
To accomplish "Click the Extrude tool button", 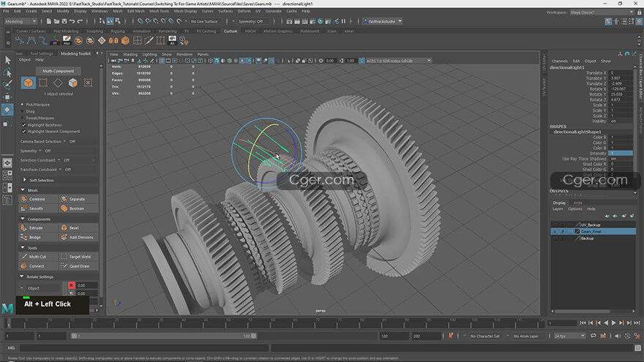I will 38,227.
